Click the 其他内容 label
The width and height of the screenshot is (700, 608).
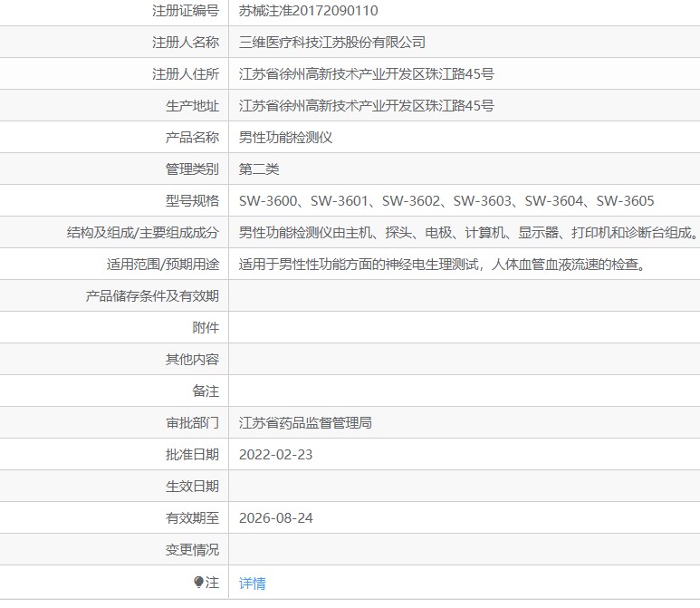click(192, 360)
